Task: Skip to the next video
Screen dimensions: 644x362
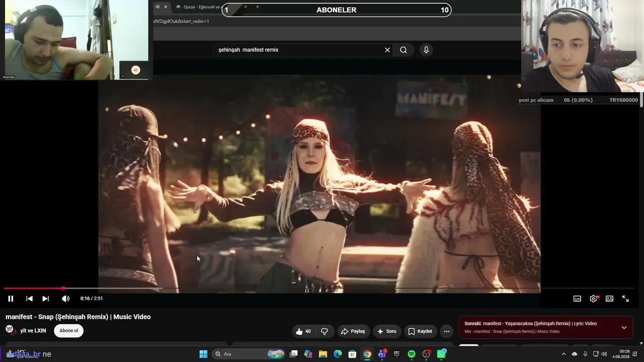Action: click(x=45, y=299)
